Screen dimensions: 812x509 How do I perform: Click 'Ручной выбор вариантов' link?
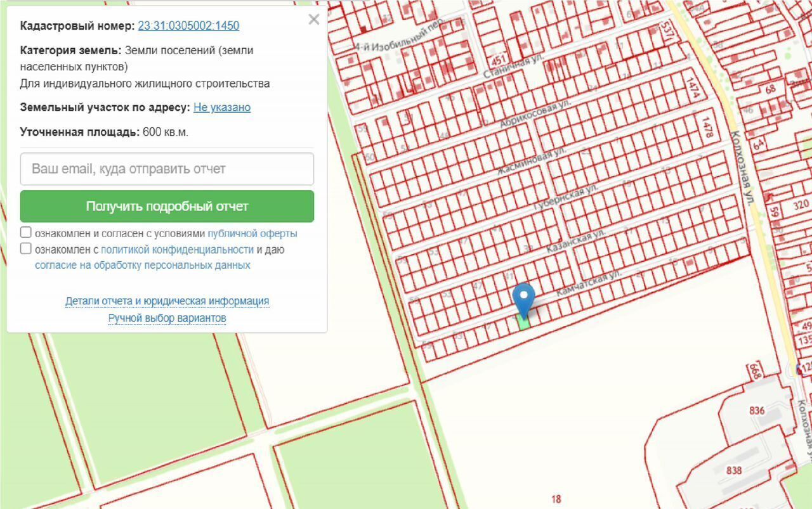(x=167, y=318)
